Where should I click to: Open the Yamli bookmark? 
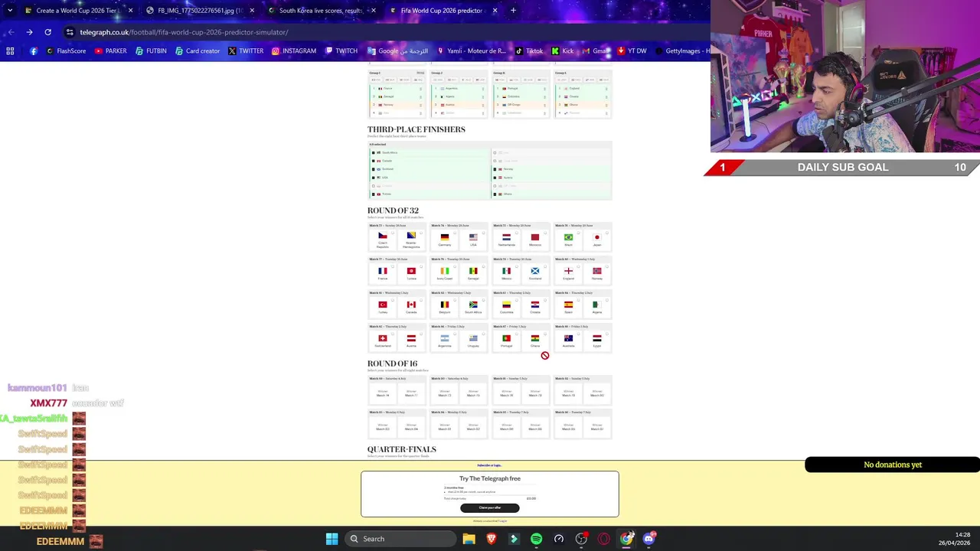point(471,51)
